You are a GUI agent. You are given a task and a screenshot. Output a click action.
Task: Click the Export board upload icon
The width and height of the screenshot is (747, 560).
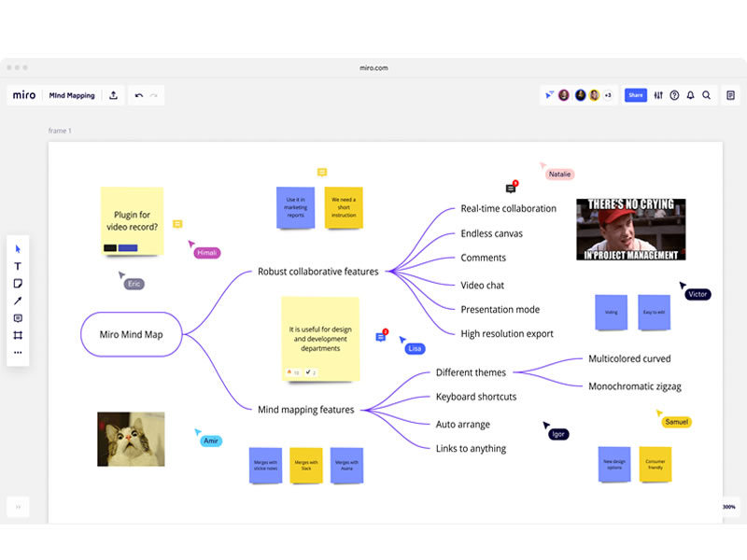[x=113, y=95]
